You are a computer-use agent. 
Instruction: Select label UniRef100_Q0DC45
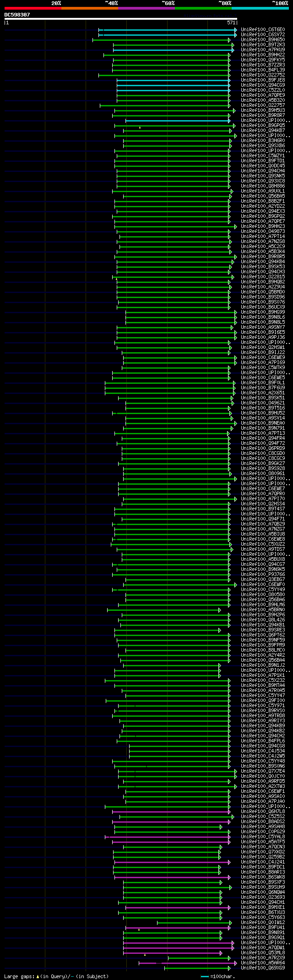point(263,166)
